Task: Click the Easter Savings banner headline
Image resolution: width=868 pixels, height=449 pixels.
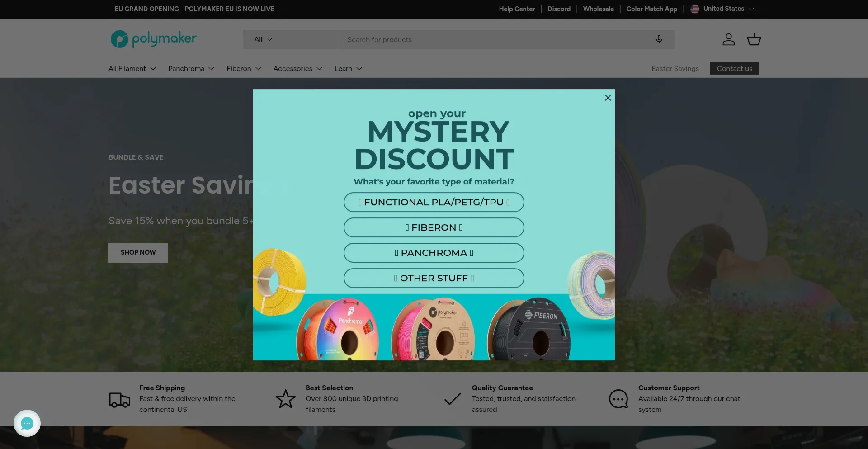Action: (x=181, y=185)
